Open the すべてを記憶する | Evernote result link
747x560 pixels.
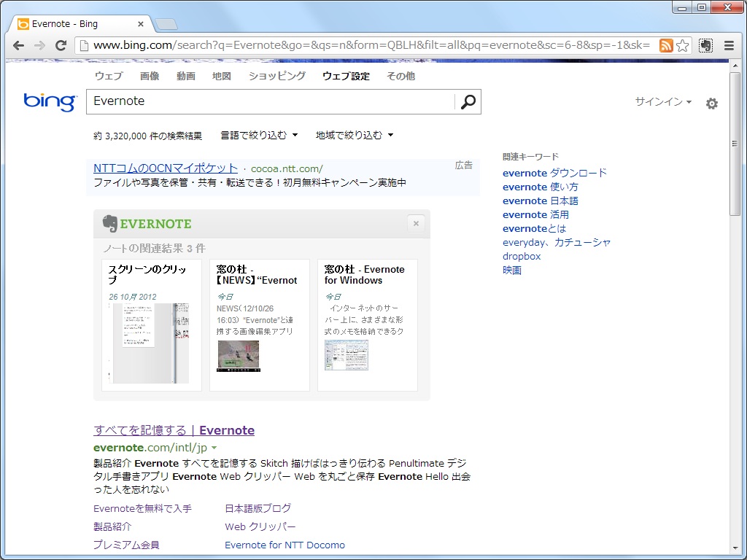pyautogui.click(x=174, y=430)
